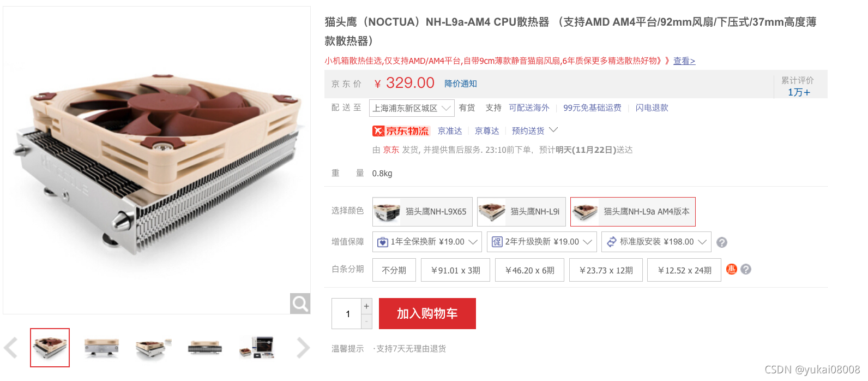Viewport: 868px width, 381px height.
Task: Expand the 标准版安装 ¥198.00 dropdown
Action: 656,242
